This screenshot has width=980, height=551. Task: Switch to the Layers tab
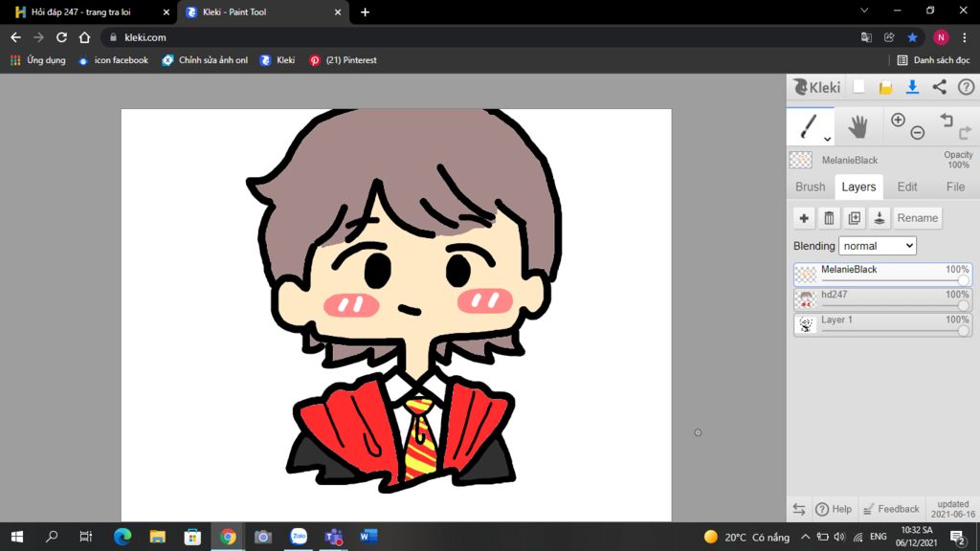tap(858, 187)
